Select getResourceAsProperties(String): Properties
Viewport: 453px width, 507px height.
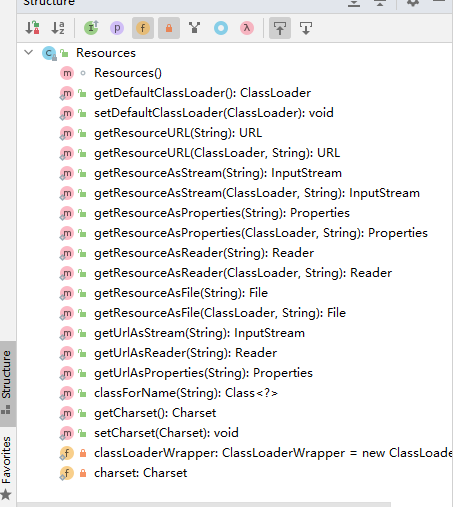pos(222,213)
